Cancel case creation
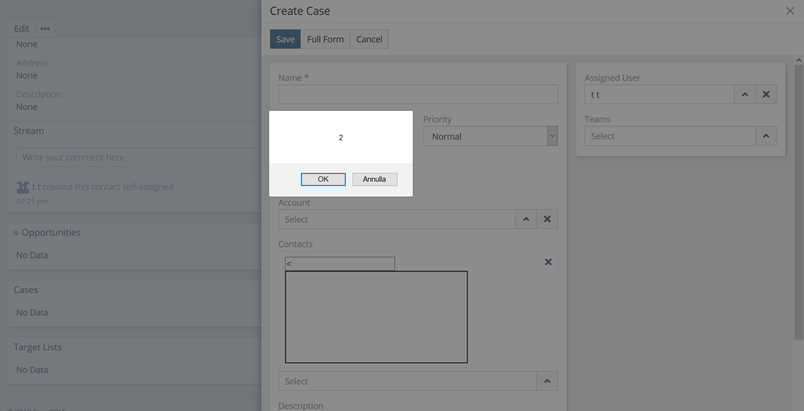This screenshot has width=804, height=411. [369, 39]
